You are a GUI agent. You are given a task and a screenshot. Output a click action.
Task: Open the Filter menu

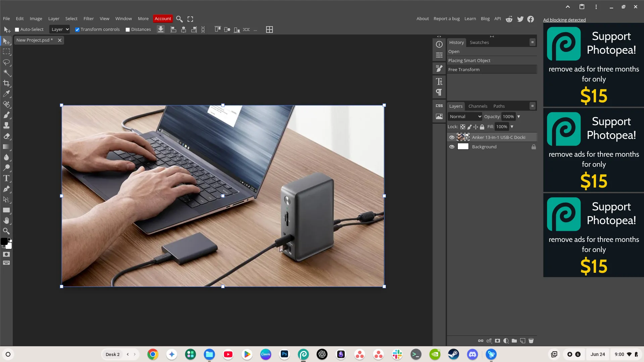(88, 18)
